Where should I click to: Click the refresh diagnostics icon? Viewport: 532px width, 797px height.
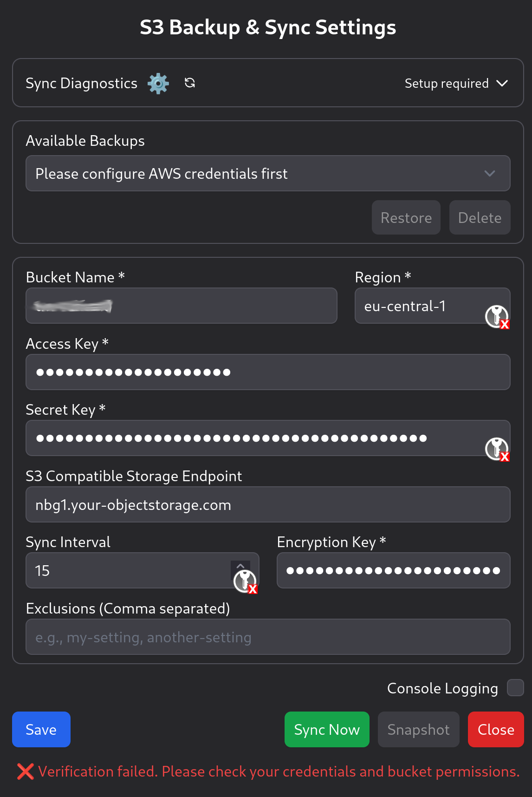[190, 83]
